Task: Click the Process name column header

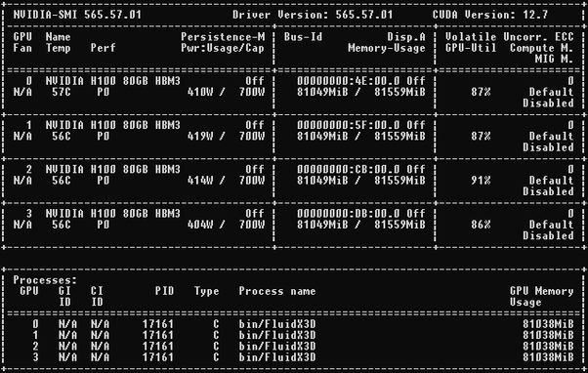Action: (x=277, y=291)
